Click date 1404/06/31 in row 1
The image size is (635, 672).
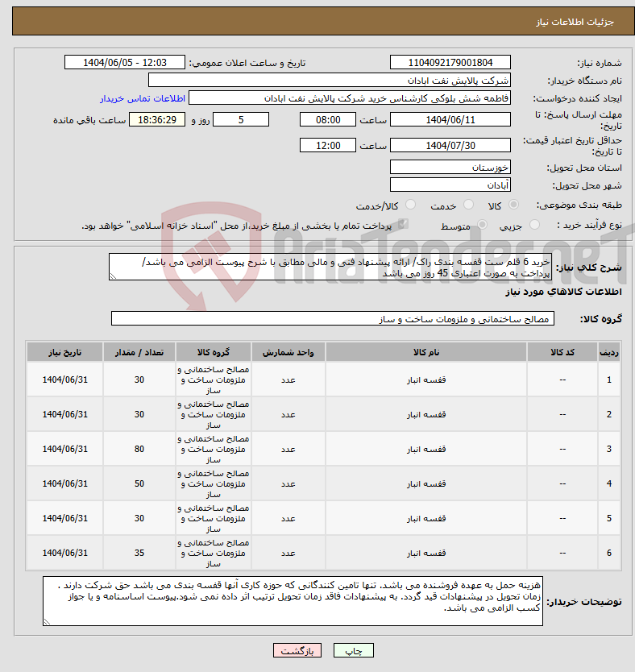click(64, 380)
